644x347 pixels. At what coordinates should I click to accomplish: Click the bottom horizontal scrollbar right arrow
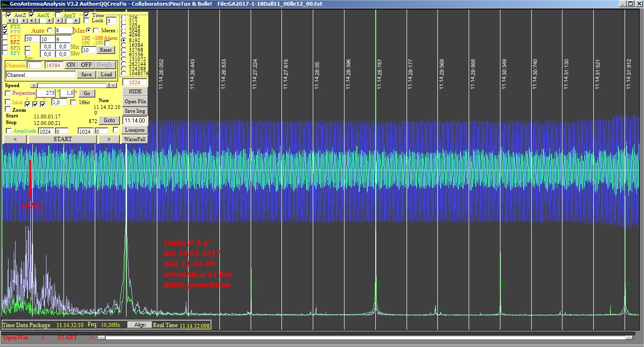coord(629,338)
